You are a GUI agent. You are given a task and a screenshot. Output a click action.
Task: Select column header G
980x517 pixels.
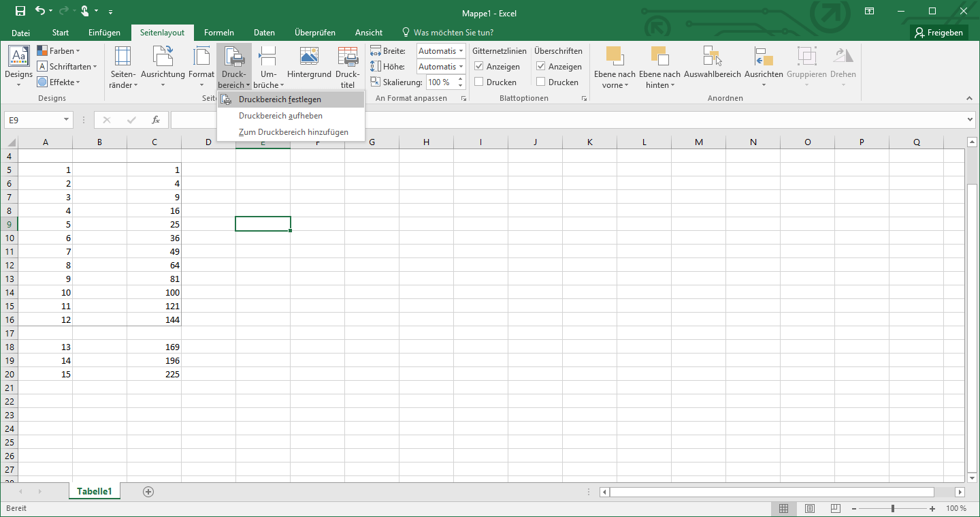tap(372, 142)
